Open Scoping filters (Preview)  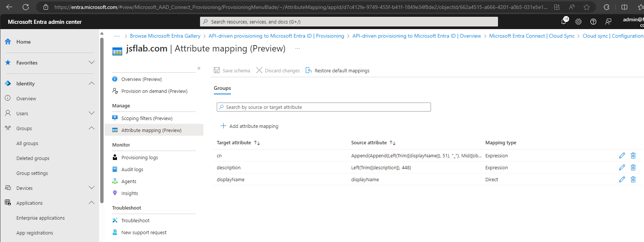tap(147, 118)
